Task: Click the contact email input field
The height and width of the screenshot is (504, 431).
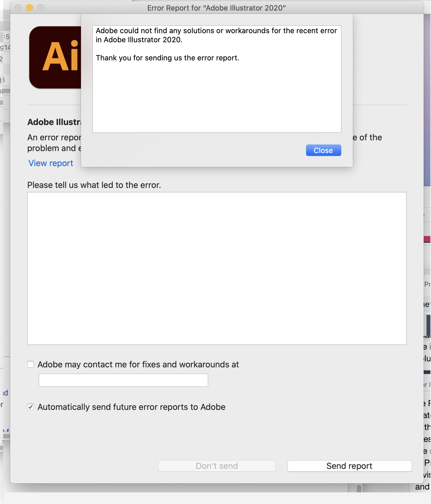Action: [x=123, y=380]
